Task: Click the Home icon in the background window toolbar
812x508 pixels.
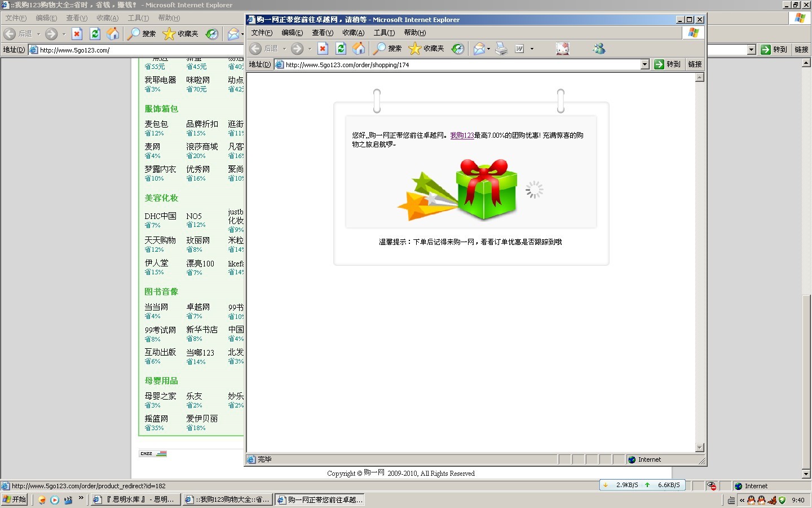Action: [x=113, y=34]
